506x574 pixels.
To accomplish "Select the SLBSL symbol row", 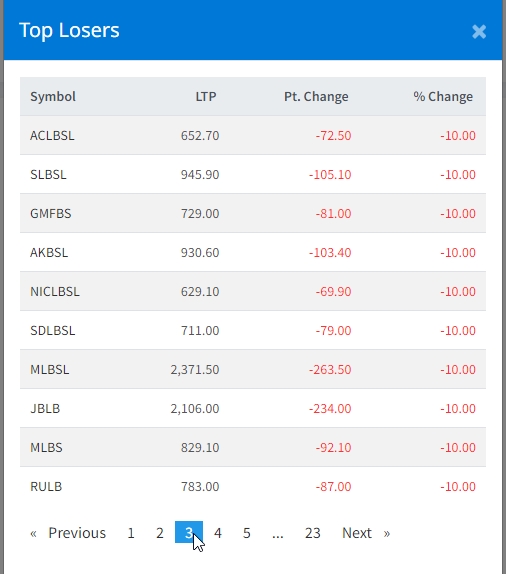I will tap(253, 174).
